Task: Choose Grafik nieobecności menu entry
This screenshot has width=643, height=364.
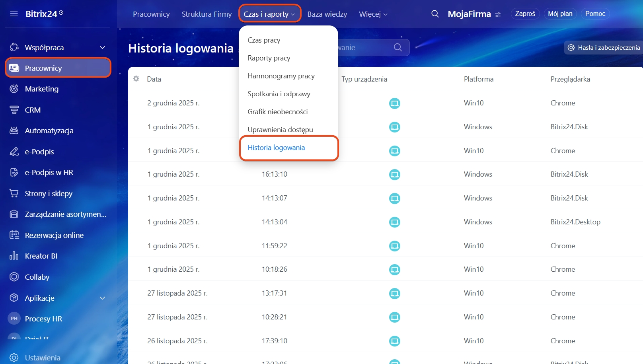Action: (x=277, y=112)
